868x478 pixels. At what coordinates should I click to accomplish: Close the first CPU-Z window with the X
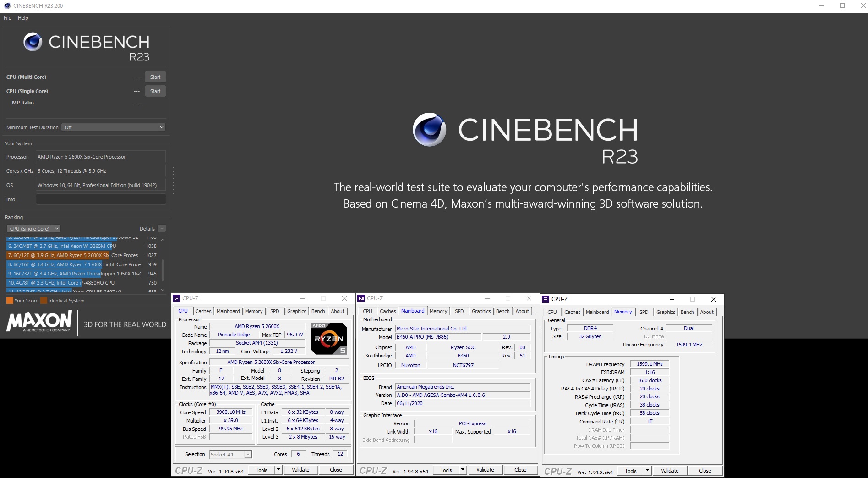point(344,298)
